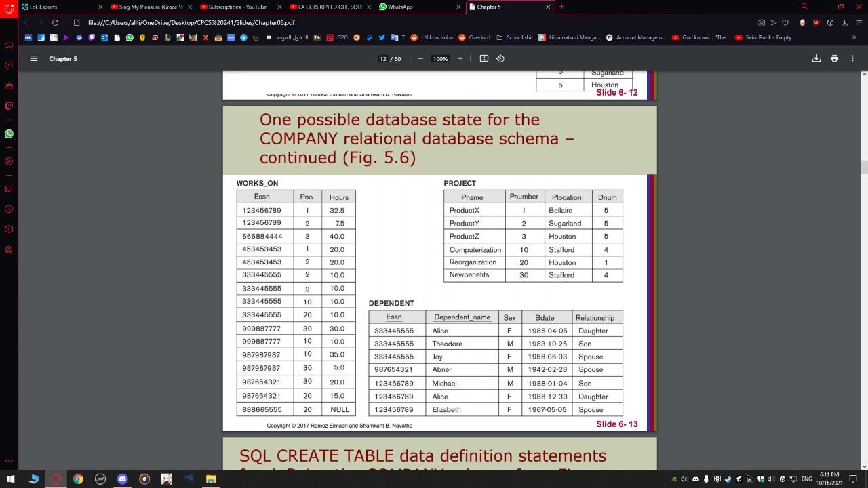
Task: Open the PDF sidebar hamburger menu
Action: [x=33, y=59]
